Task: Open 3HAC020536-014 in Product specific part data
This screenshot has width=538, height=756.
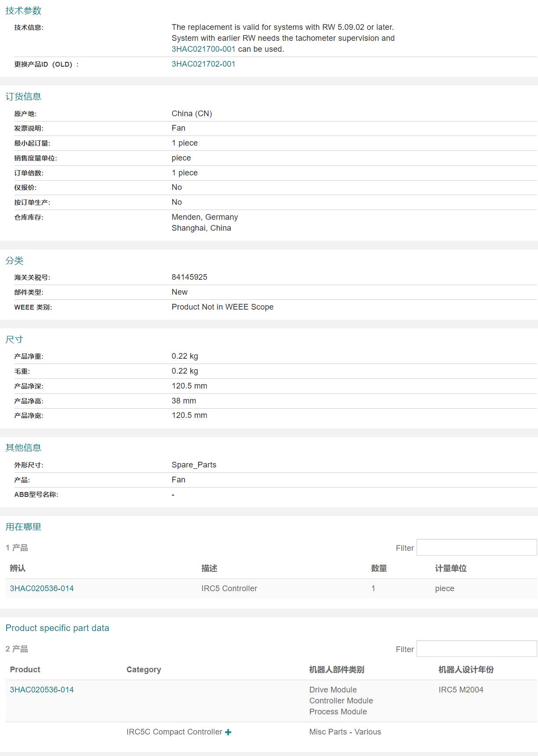Action: [x=42, y=690]
